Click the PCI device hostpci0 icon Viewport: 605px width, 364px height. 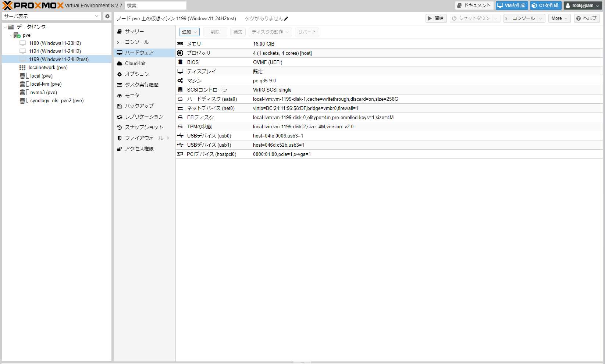coord(180,154)
